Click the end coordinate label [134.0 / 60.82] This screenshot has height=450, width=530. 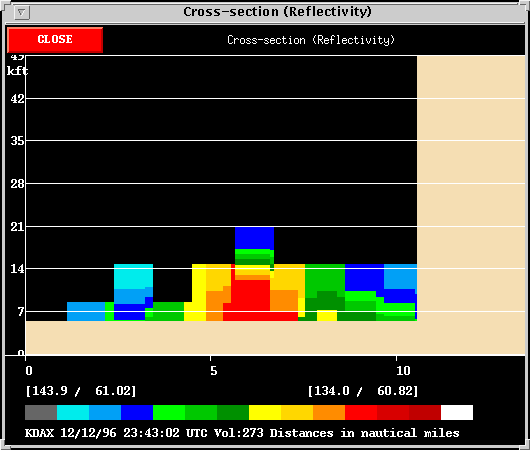363,391
